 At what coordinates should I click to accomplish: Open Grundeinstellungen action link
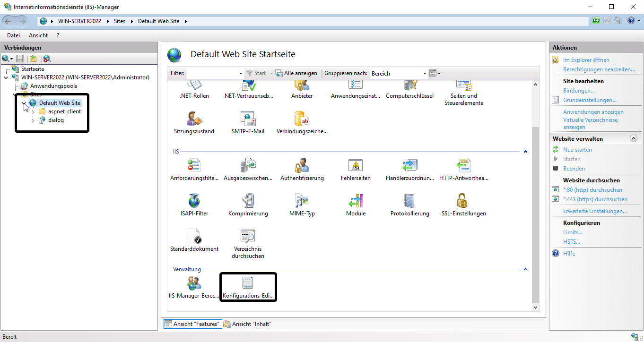pyautogui.click(x=590, y=100)
